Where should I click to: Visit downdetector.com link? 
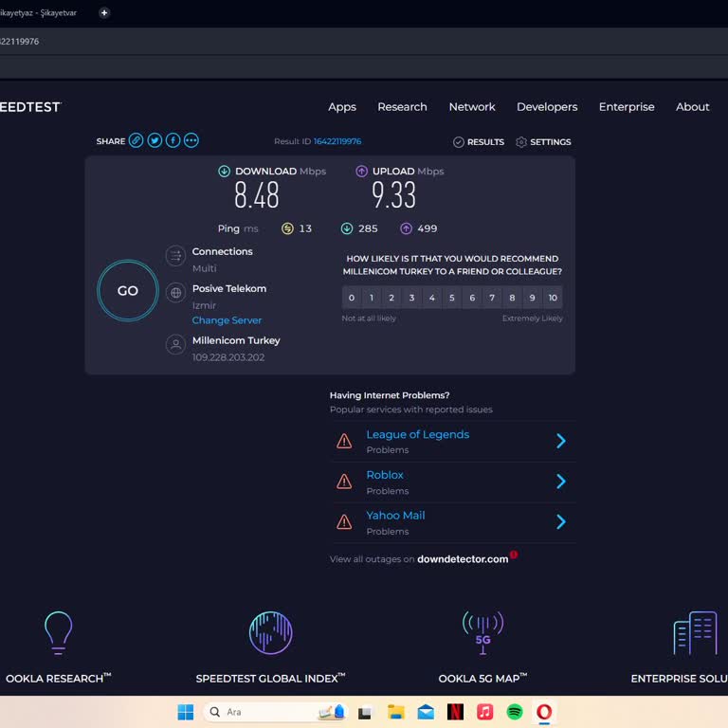(463, 559)
